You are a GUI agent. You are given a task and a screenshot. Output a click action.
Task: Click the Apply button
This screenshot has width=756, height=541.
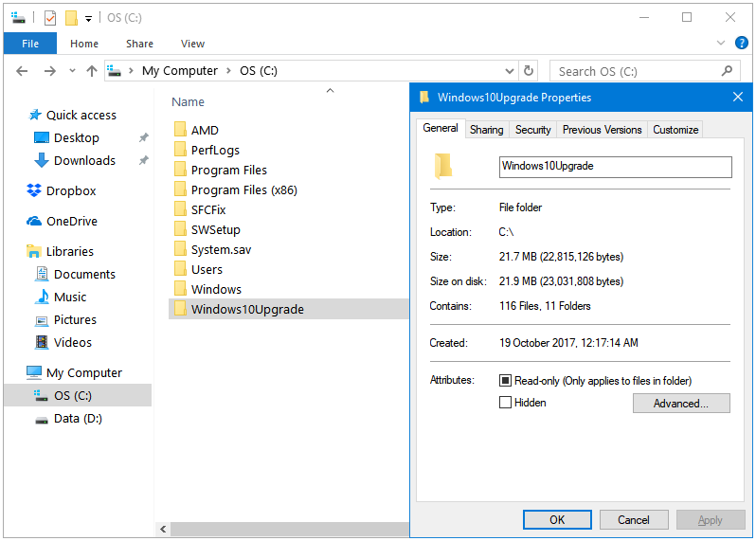(x=711, y=520)
